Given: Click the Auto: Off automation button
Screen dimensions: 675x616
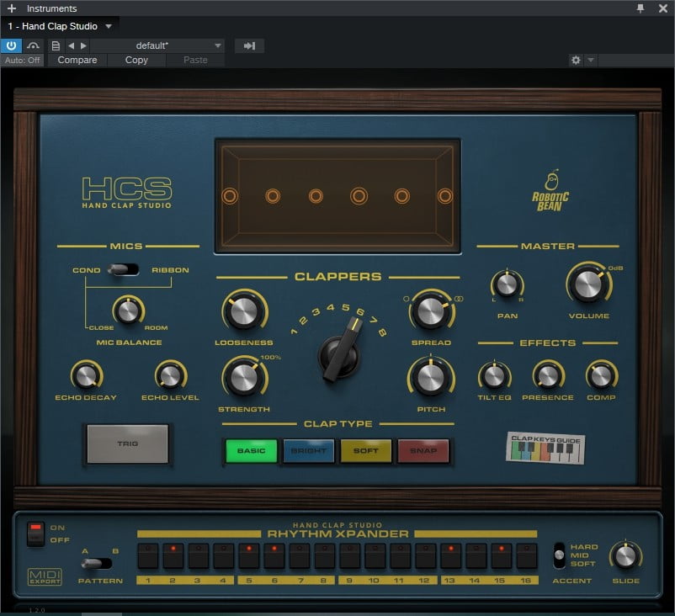Looking at the screenshot, I should tap(23, 61).
